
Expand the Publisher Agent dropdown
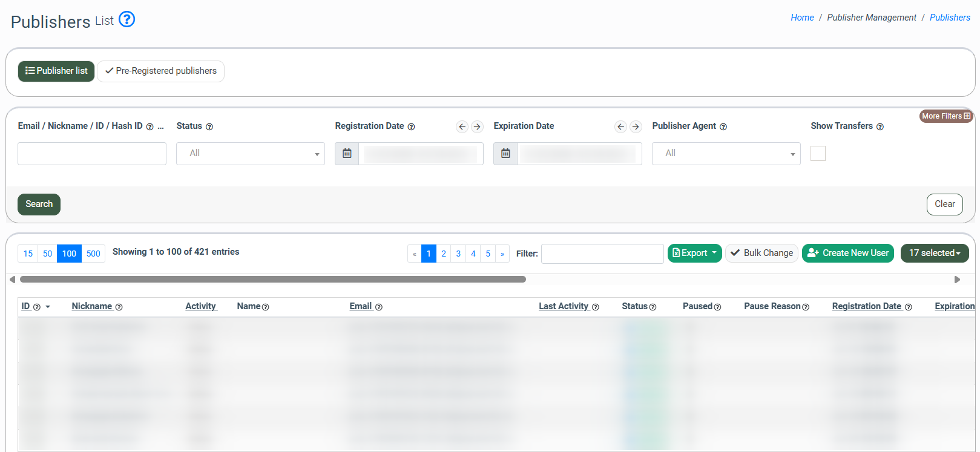pyautogui.click(x=726, y=154)
